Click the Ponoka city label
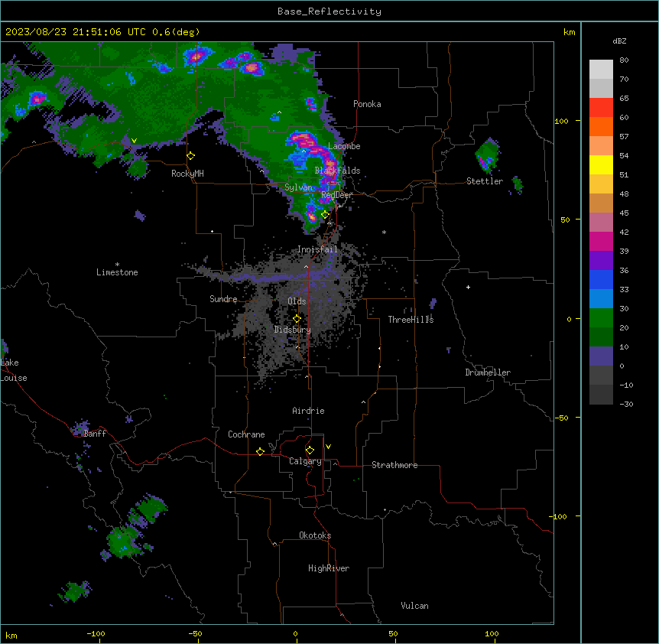 coord(367,104)
